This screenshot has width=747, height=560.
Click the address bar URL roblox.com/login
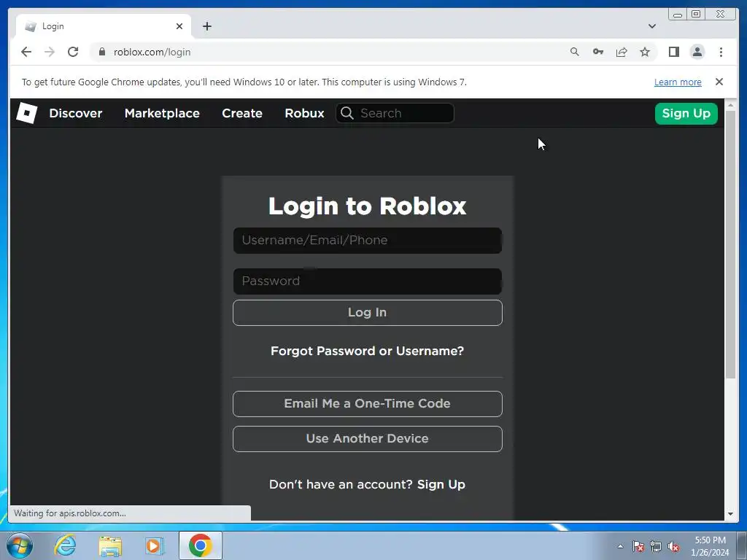click(152, 52)
